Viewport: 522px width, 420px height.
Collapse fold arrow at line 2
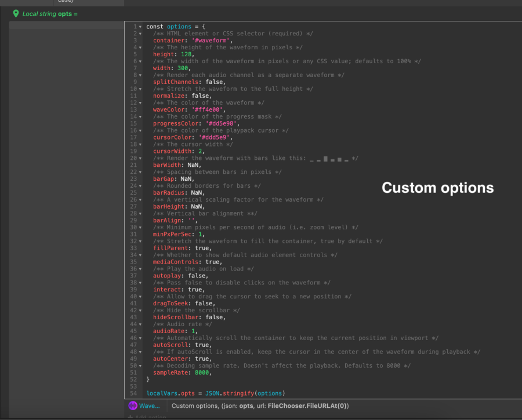[140, 34]
